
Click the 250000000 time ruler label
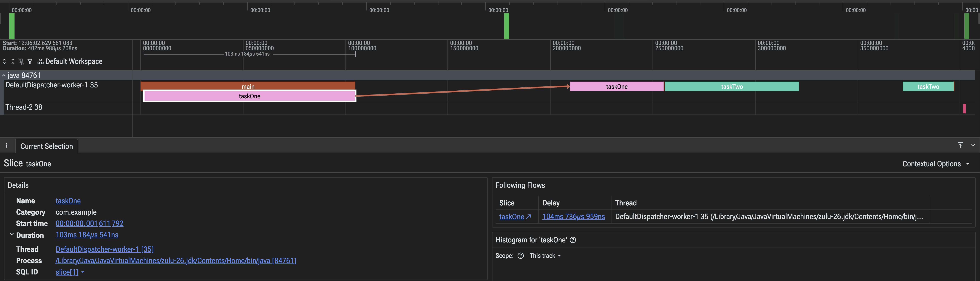669,48
